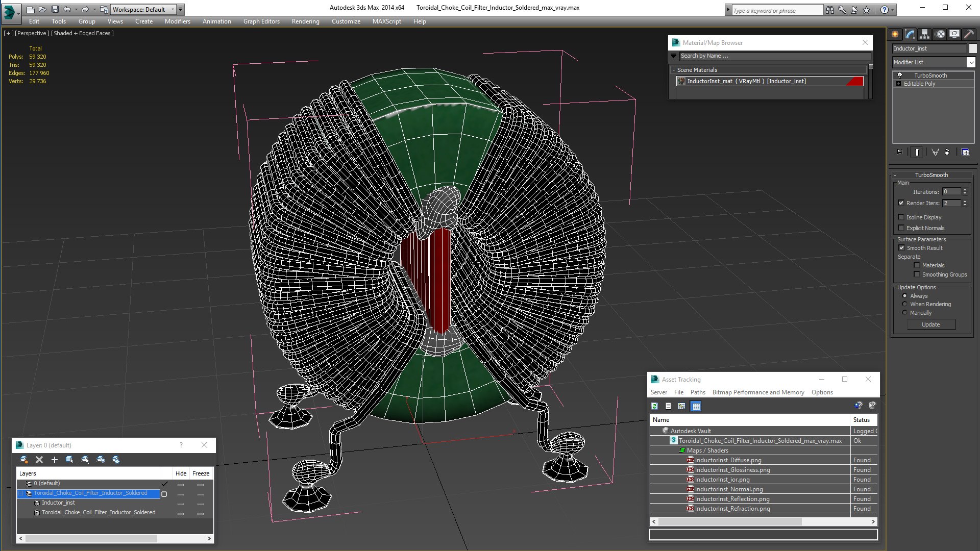This screenshot has height=551, width=980.
Task: Click Make Unique under the modifier stack
Action: coord(935,152)
